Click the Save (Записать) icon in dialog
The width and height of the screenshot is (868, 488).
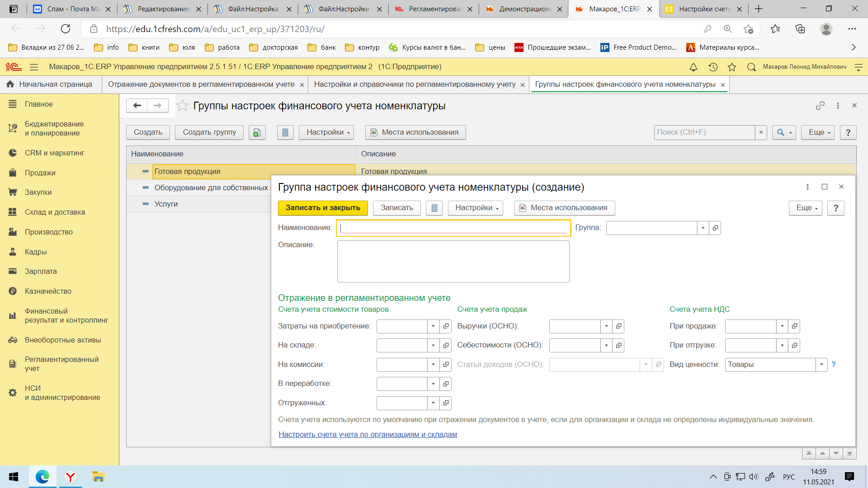point(397,207)
